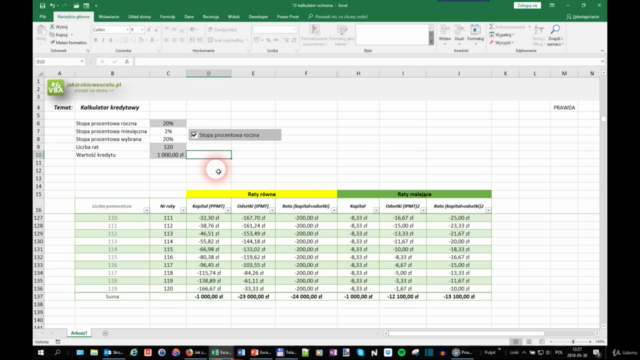Cut selection with Wytnij

(x=59, y=27)
